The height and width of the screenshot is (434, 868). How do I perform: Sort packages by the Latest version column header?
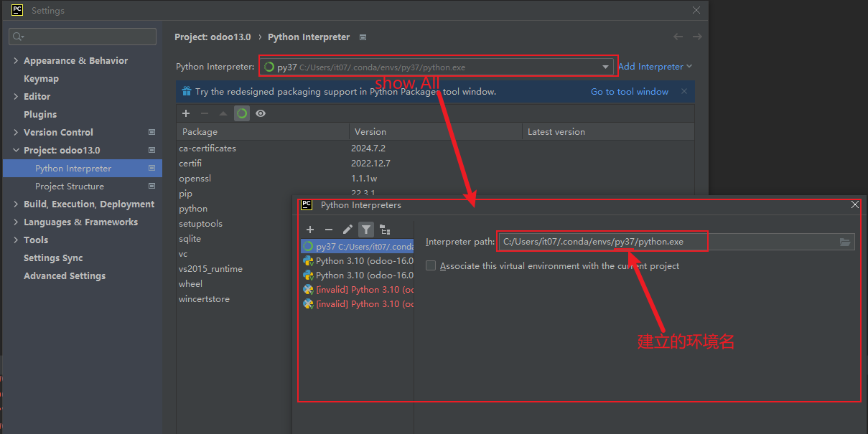[608, 131]
